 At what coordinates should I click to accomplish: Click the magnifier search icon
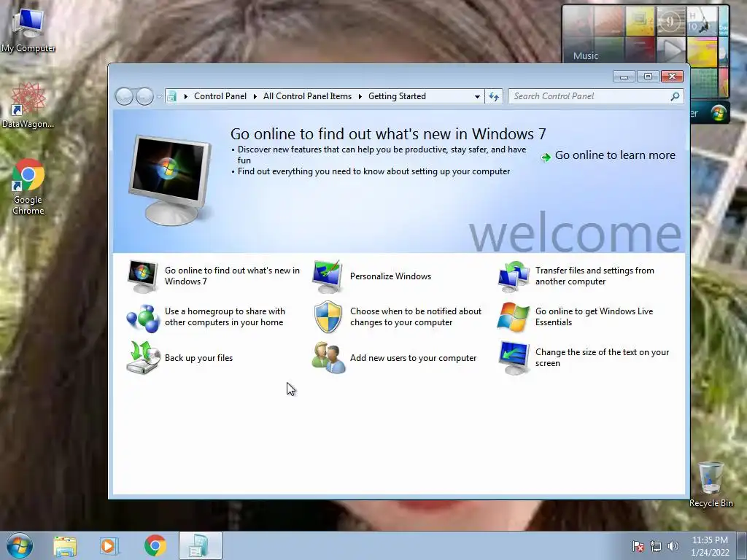pos(675,97)
